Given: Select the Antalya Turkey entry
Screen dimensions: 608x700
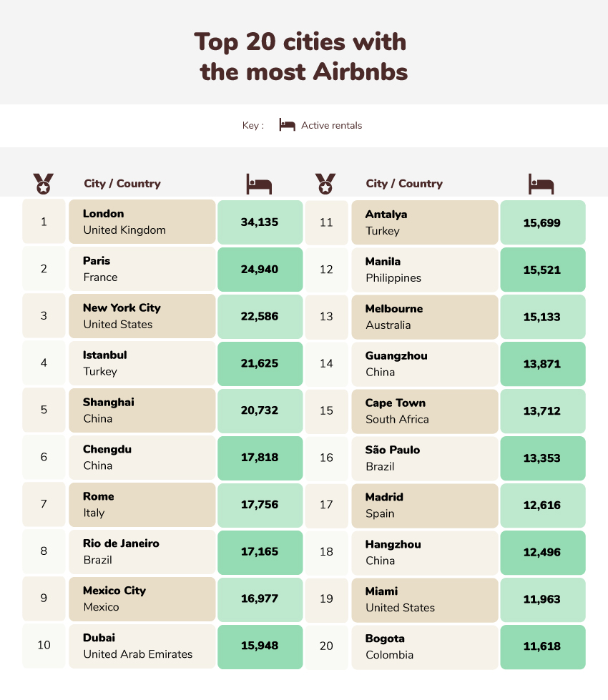Looking at the screenshot, I should [x=425, y=222].
